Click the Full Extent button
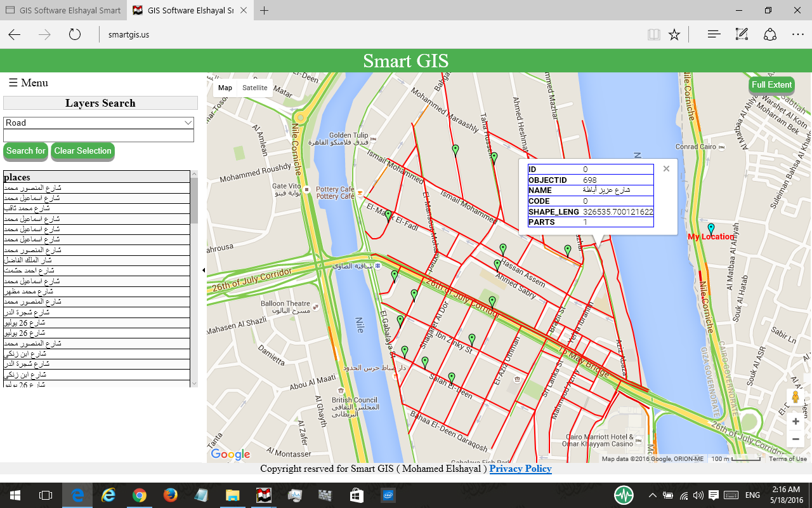This screenshot has height=508, width=812. (771, 85)
